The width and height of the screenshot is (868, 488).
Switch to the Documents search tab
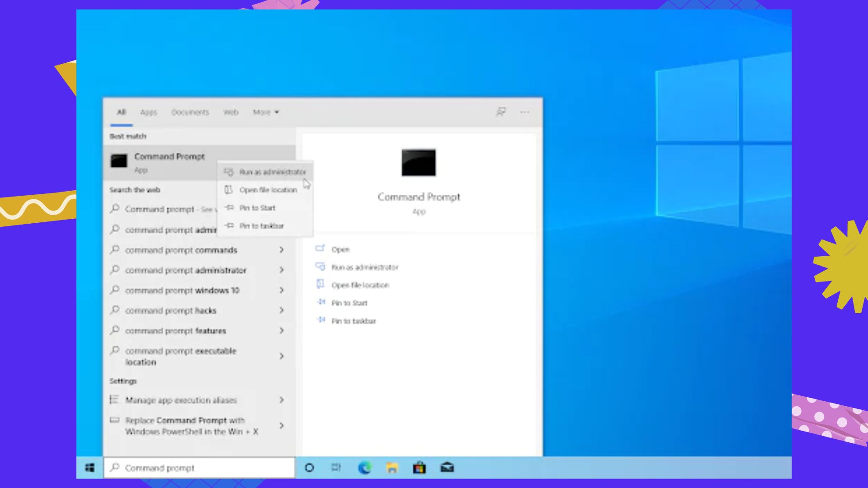tap(190, 112)
